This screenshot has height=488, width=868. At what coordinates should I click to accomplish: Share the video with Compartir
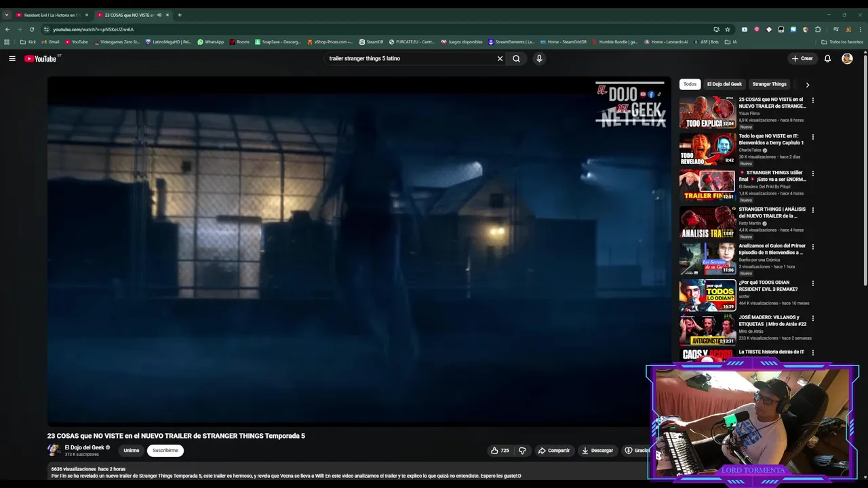coord(553,450)
